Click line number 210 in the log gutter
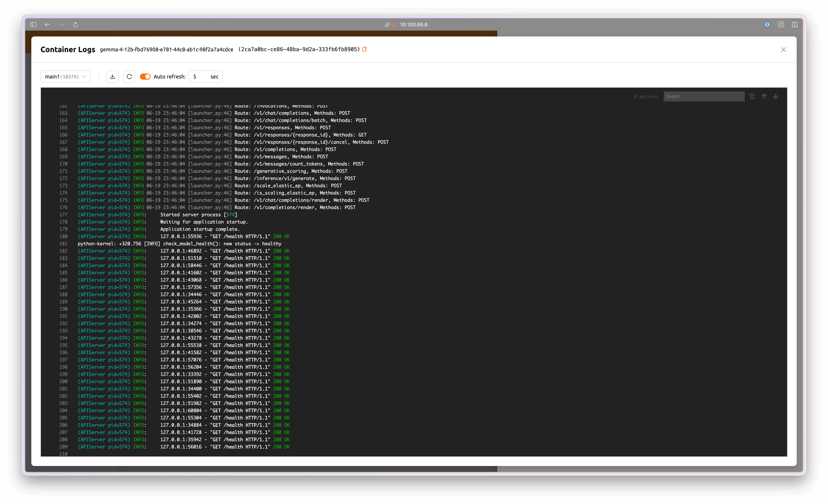 coord(63,454)
